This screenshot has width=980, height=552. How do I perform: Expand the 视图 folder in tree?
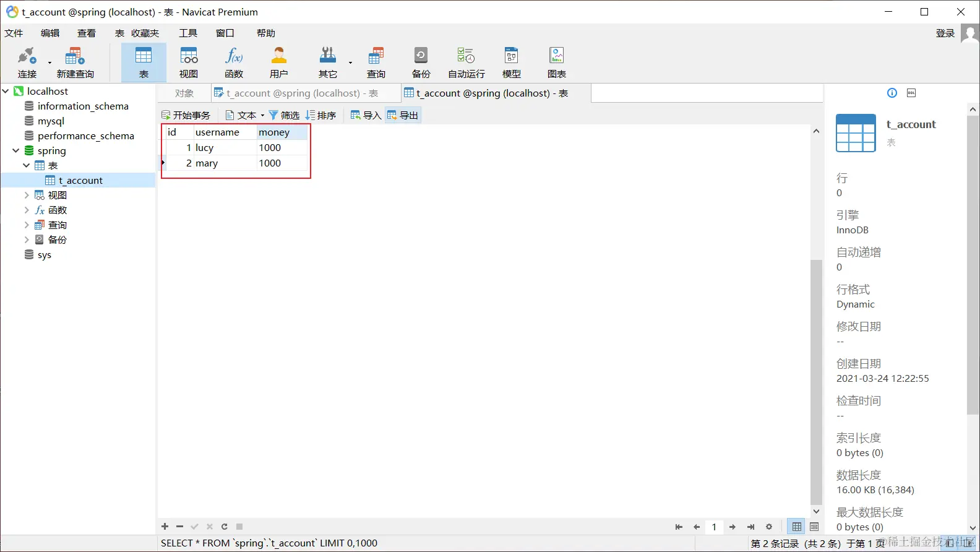click(x=27, y=195)
